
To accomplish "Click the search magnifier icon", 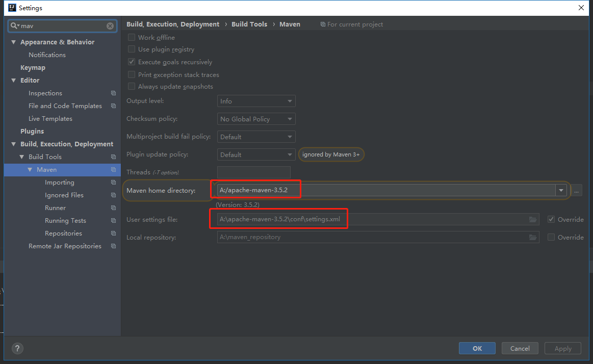I will [15, 25].
